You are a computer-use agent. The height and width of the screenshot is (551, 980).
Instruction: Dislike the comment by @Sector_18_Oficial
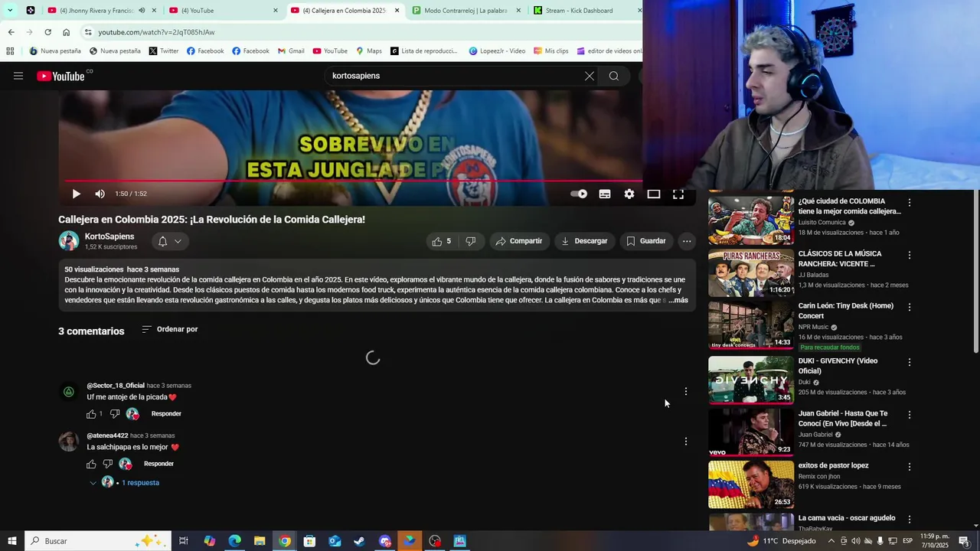[x=115, y=414]
